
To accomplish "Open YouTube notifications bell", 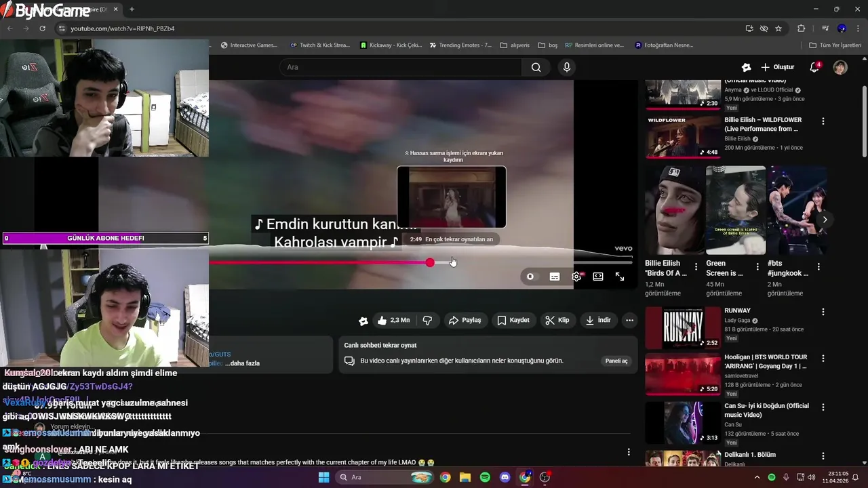I will (x=814, y=67).
